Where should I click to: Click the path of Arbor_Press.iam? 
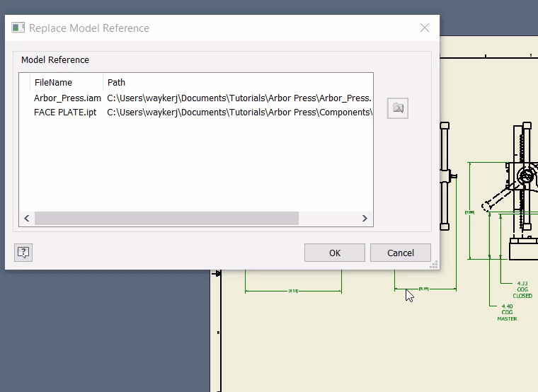tap(239, 98)
